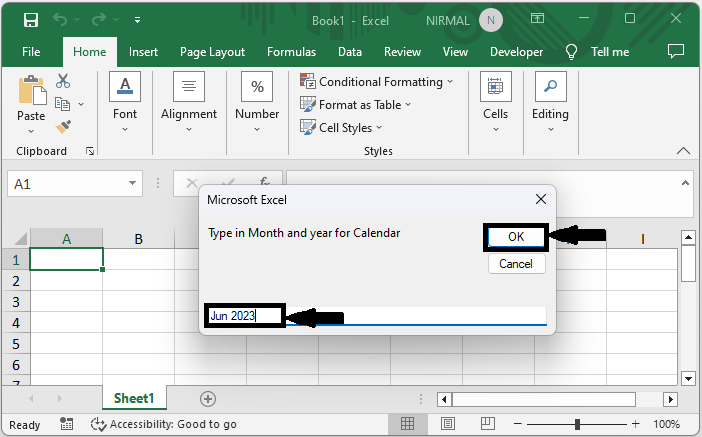Expand the Name Box dropdown arrow
Screen dimensions: 702x437
[133, 183]
